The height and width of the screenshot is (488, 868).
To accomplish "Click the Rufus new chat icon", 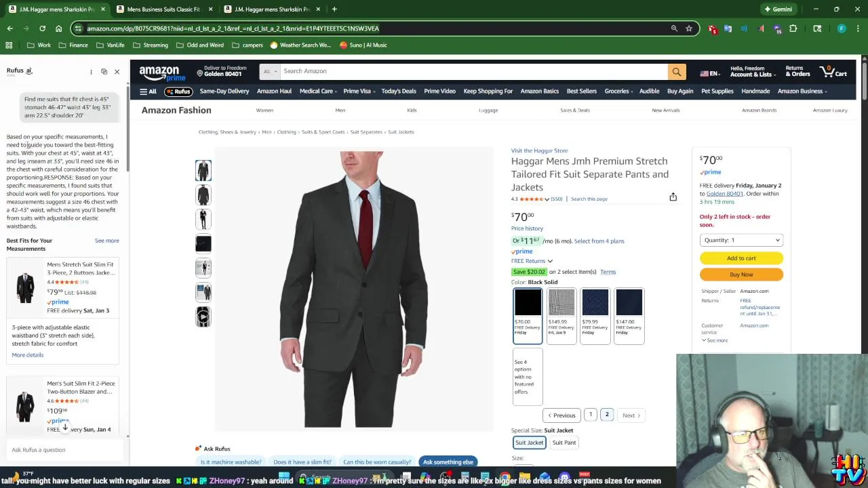I will [x=104, y=71].
